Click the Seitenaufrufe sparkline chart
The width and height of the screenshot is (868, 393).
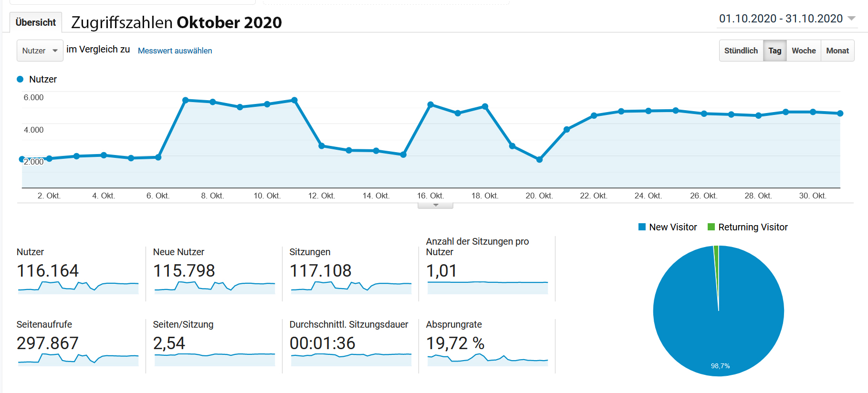[78, 360]
